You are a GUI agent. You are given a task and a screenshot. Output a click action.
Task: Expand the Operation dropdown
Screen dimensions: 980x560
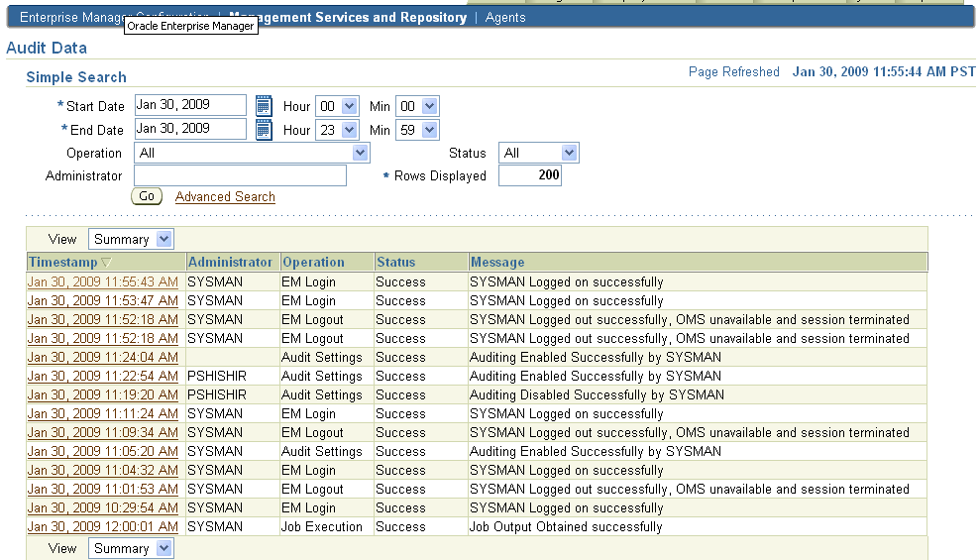click(x=252, y=153)
